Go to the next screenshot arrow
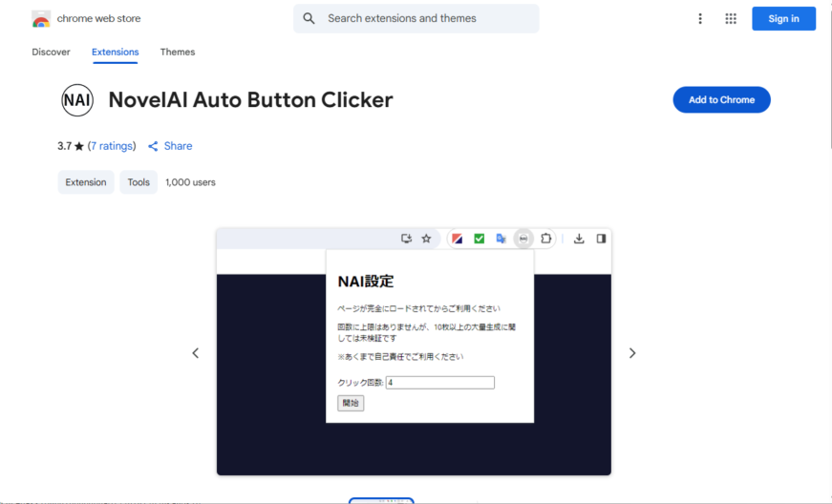Screen dimensions: 832x504 point(632,353)
